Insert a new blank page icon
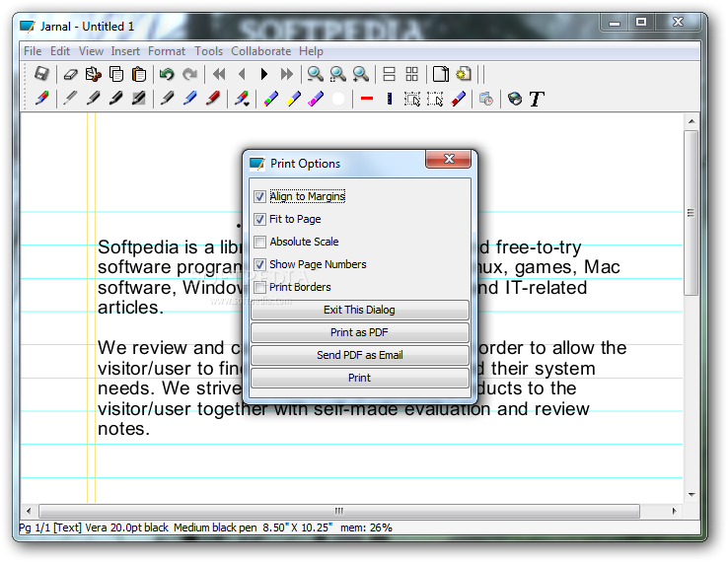The image size is (728, 562). pyautogui.click(x=441, y=74)
